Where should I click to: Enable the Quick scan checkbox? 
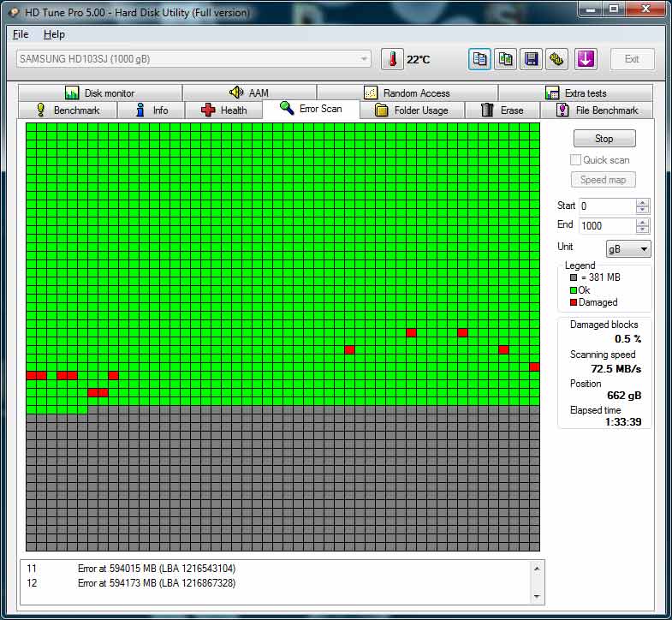(576, 160)
